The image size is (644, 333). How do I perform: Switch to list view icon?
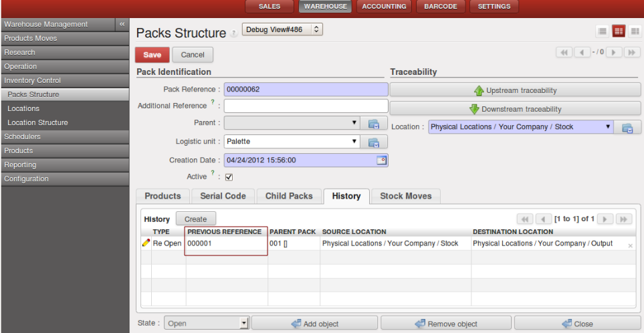point(603,31)
